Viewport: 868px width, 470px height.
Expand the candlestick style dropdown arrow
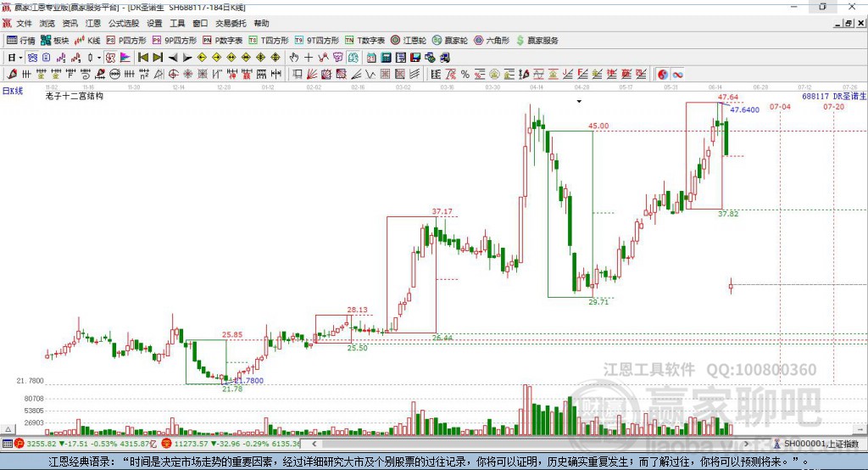click(99, 58)
